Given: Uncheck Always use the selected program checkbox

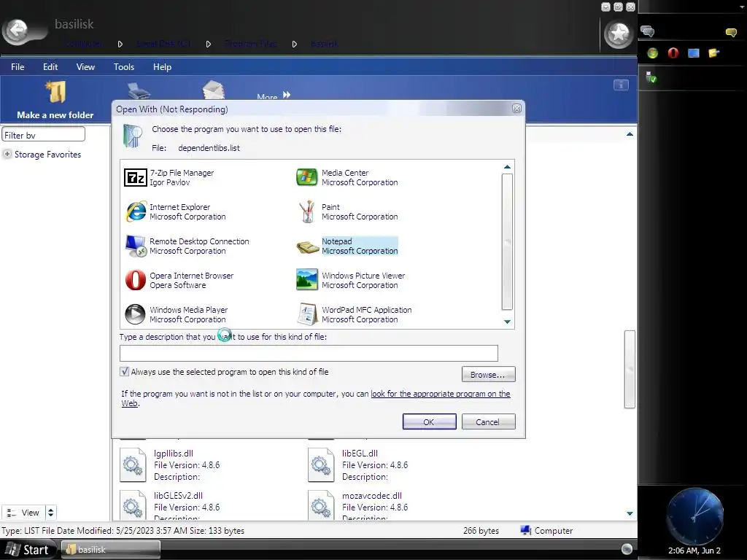Looking at the screenshot, I should pyautogui.click(x=124, y=371).
